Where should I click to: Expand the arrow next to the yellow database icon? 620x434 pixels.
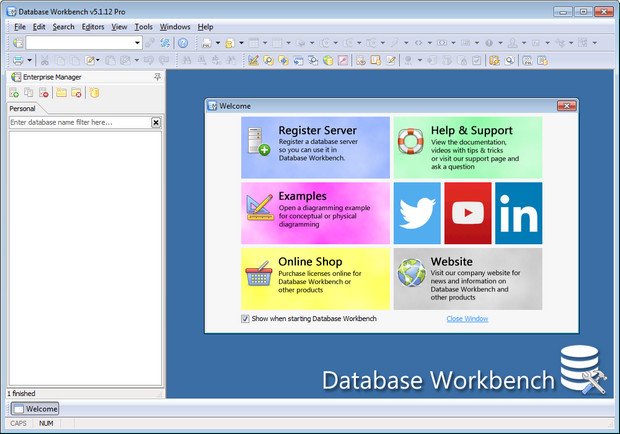point(241,43)
